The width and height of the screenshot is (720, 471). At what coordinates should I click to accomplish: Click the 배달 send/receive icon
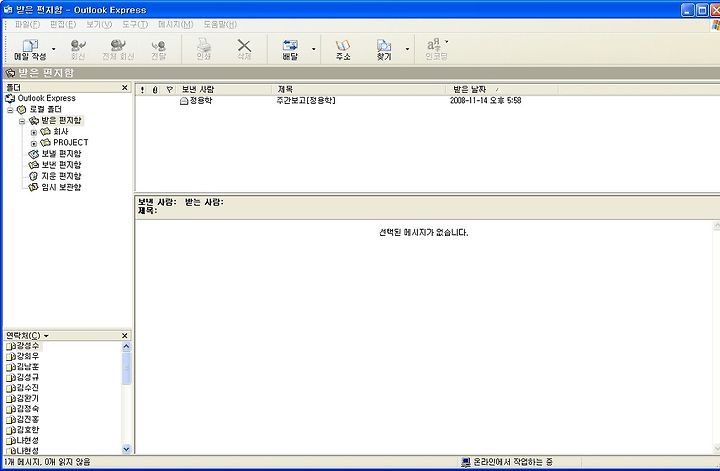(x=290, y=49)
